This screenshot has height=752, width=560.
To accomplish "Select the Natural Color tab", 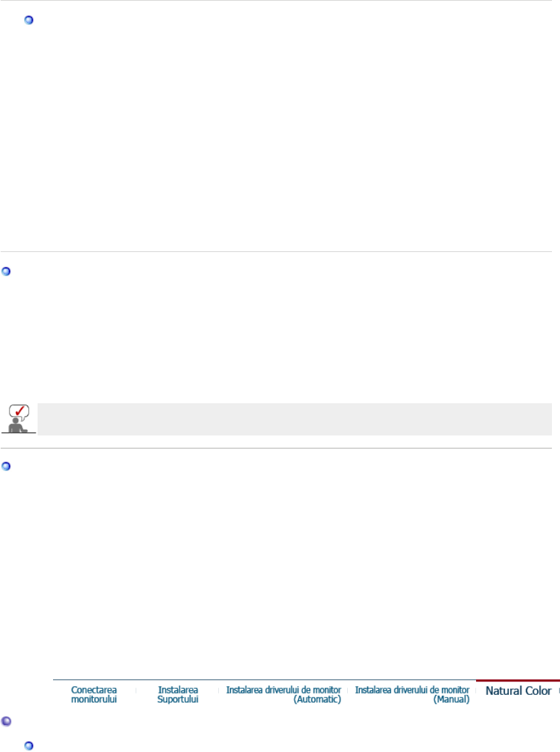I will click(518, 691).
